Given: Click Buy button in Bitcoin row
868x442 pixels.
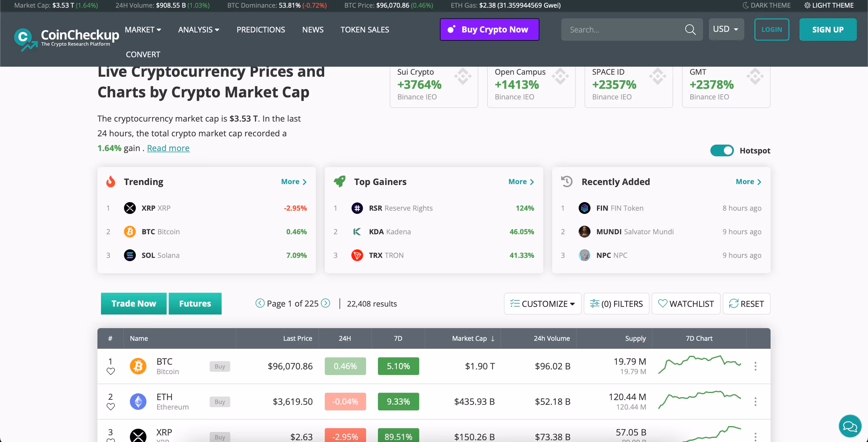Looking at the screenshot, I should pos(220,366).
